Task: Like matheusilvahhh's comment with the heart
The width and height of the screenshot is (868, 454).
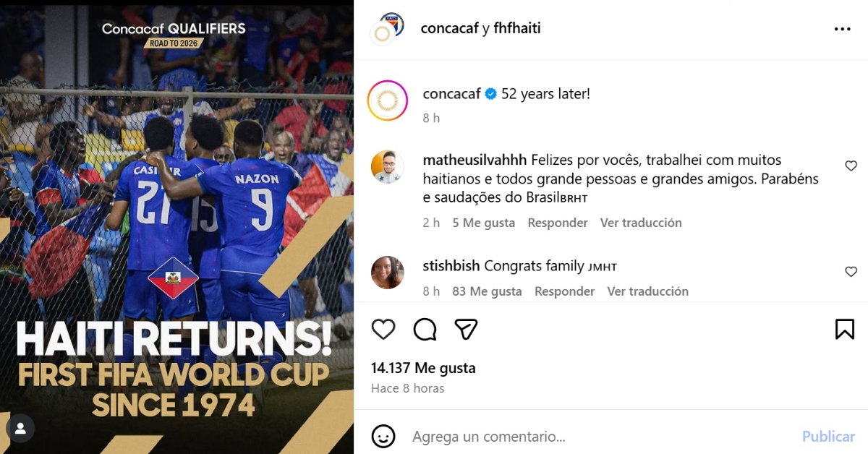Action: (851, 166)
